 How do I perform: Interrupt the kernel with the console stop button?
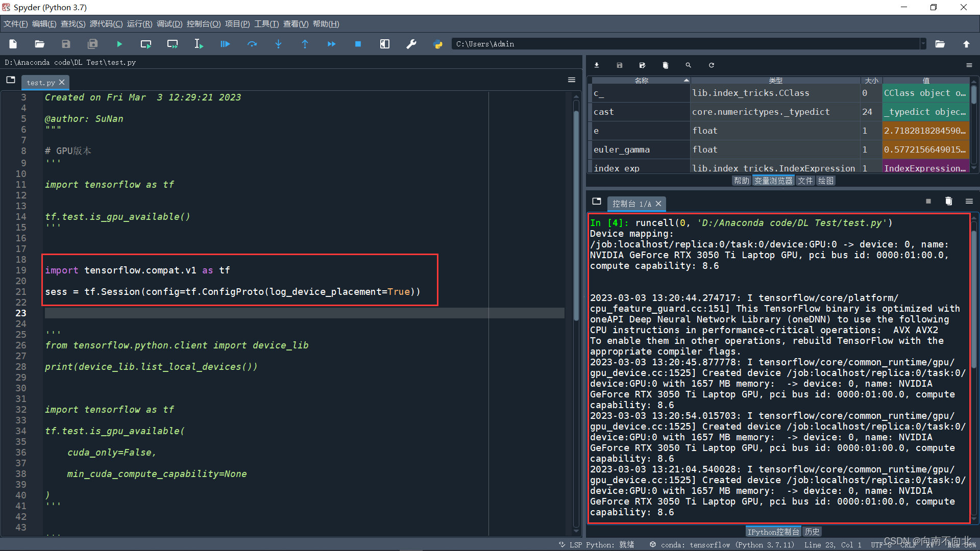point(928,202)
